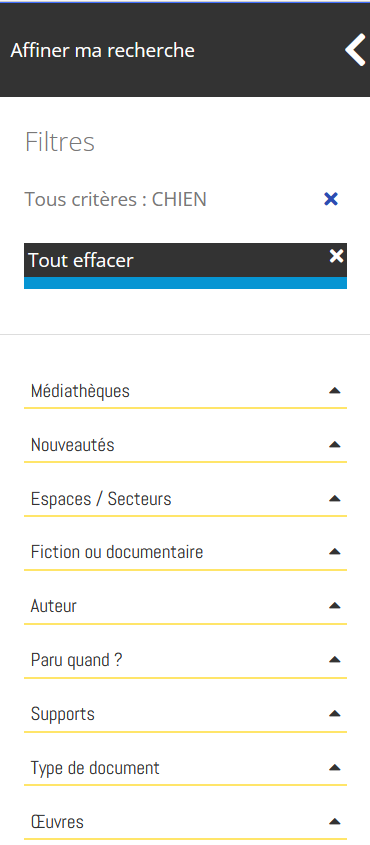Select the Type de document heading
The width and height of the screenshot is (370, 845).
point(95,767)
